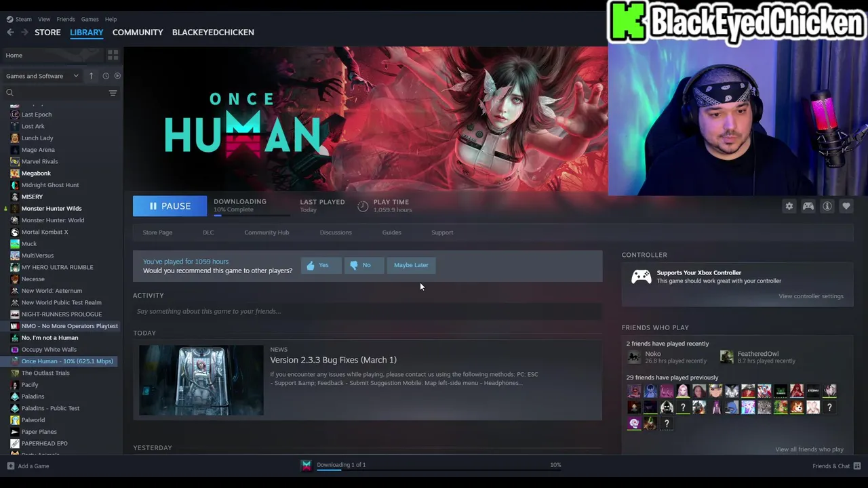The height and width of the screenshot is (488, 868).
Task: Sort library with the up-arrow icon
Action: (91, 76)
